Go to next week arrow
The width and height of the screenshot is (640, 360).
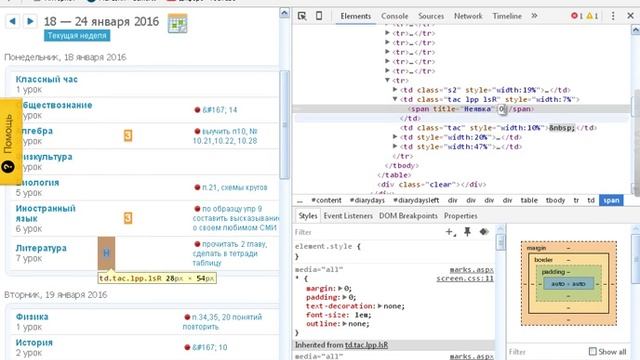pyautogui.click(x=30, y=21)
